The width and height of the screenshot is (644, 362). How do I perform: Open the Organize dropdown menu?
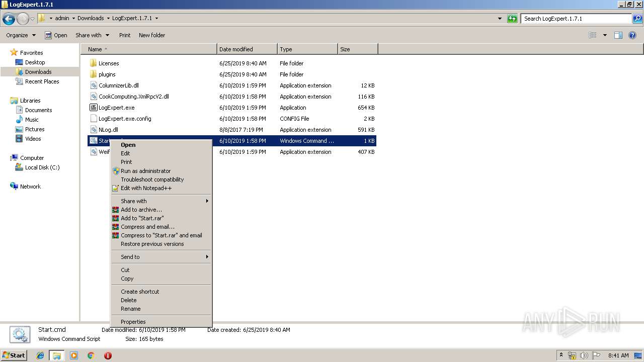[21, 35]
